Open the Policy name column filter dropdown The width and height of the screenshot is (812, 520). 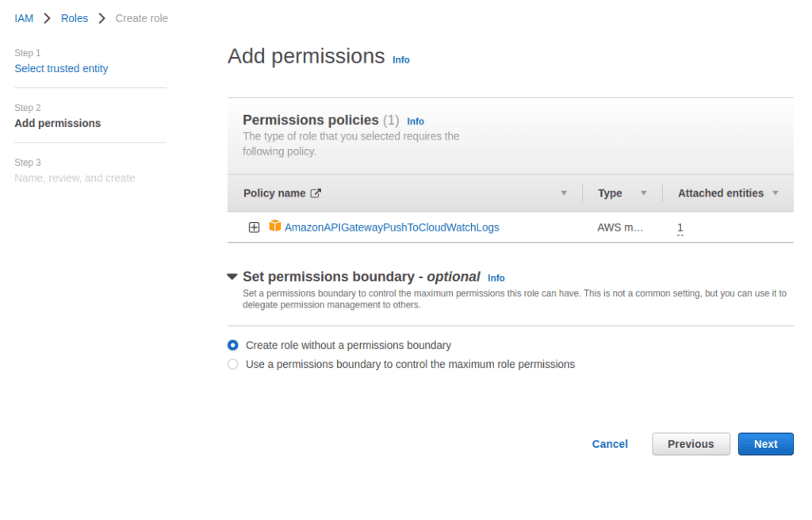pyautogui.click(x=563, y=193)
